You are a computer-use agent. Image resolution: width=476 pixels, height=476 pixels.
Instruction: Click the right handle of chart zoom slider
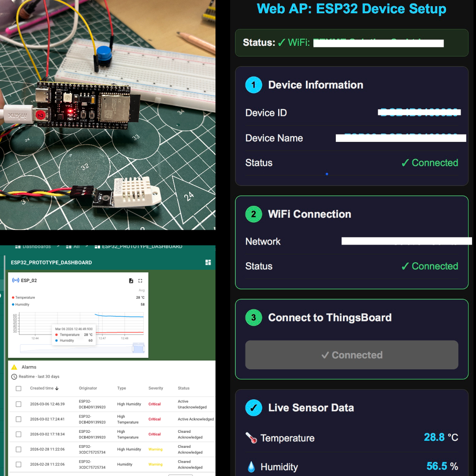point(144,349)
